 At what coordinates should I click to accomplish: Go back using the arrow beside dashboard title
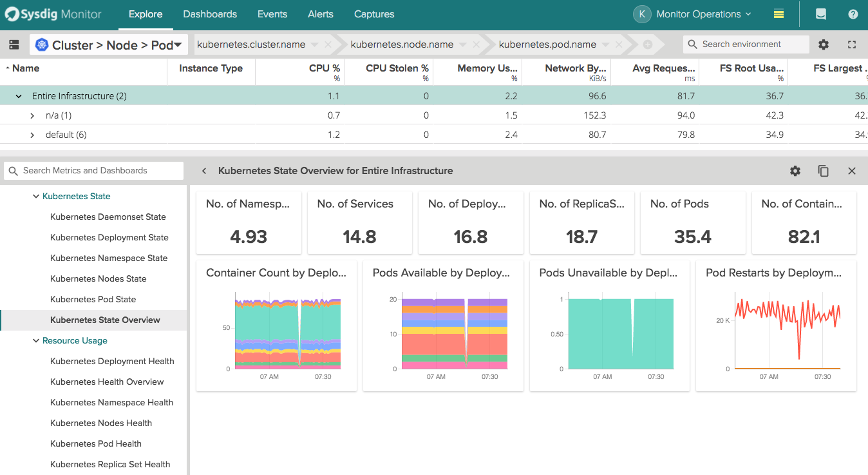(x=203, y=171)
